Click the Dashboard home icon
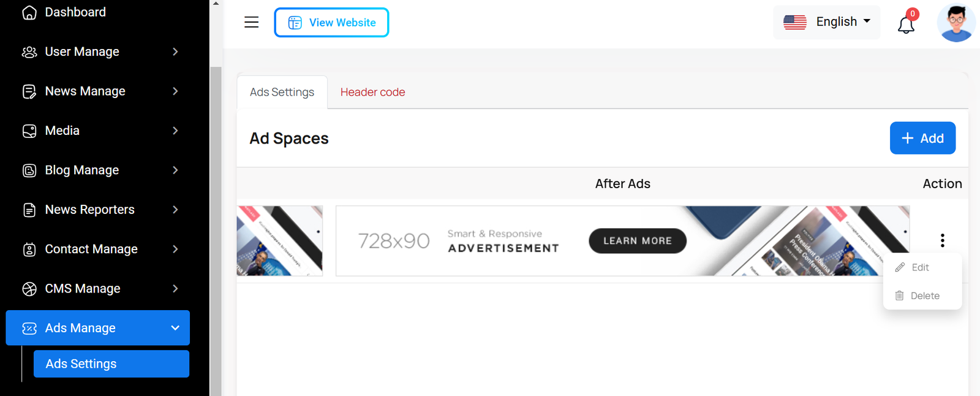 (29, 12)
